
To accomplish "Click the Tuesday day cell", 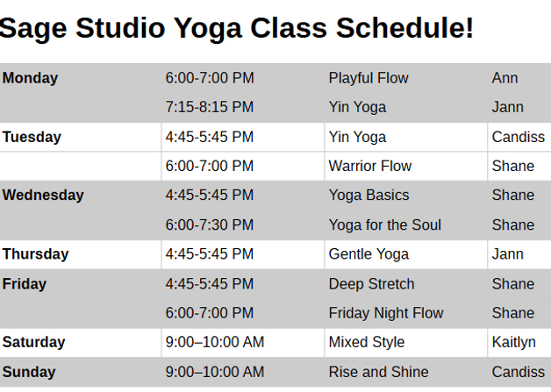I will [32, 137].
